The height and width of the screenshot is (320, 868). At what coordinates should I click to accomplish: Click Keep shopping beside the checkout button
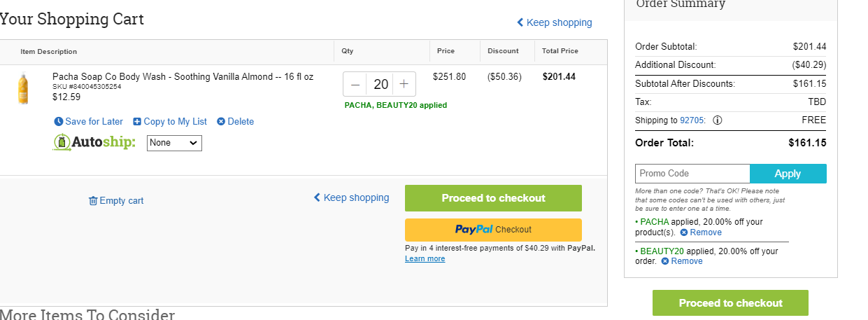click(x=351, y=197)
